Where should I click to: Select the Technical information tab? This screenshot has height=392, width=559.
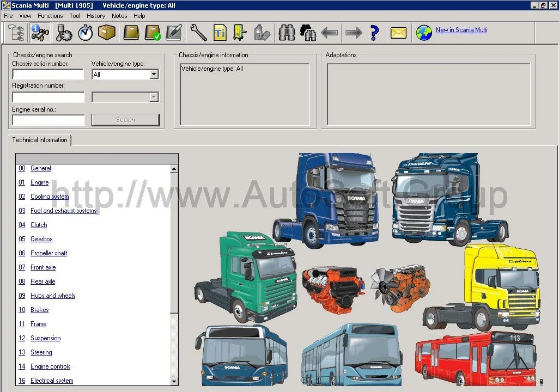point(40,140)
